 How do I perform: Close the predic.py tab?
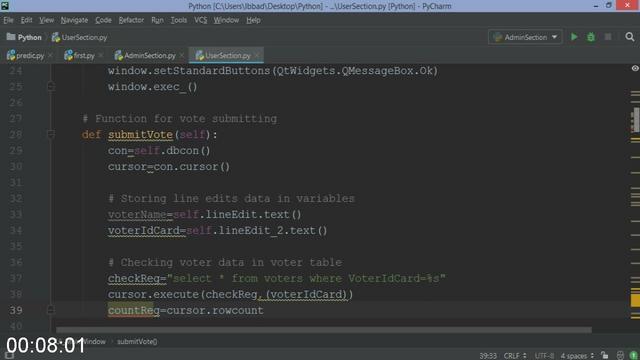pos(50,56)
